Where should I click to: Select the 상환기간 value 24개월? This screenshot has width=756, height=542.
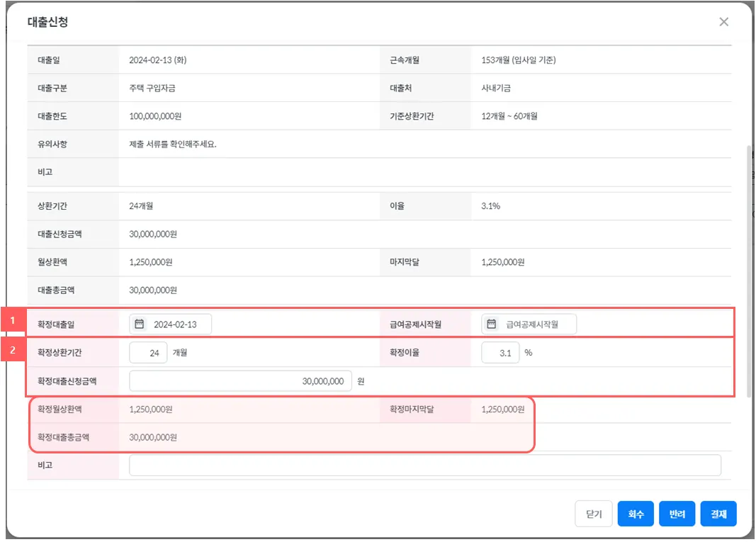click(141, 206)
